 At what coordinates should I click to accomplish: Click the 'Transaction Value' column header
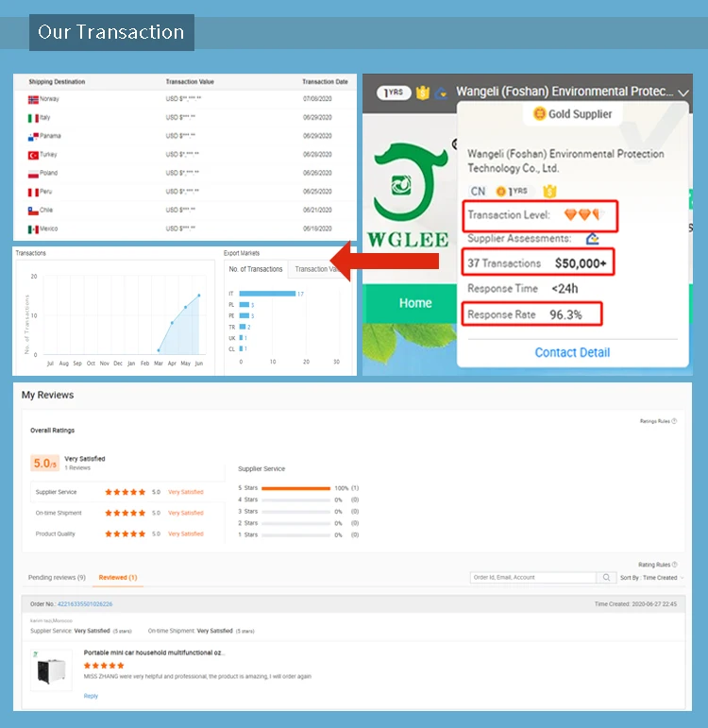(190, 82)
